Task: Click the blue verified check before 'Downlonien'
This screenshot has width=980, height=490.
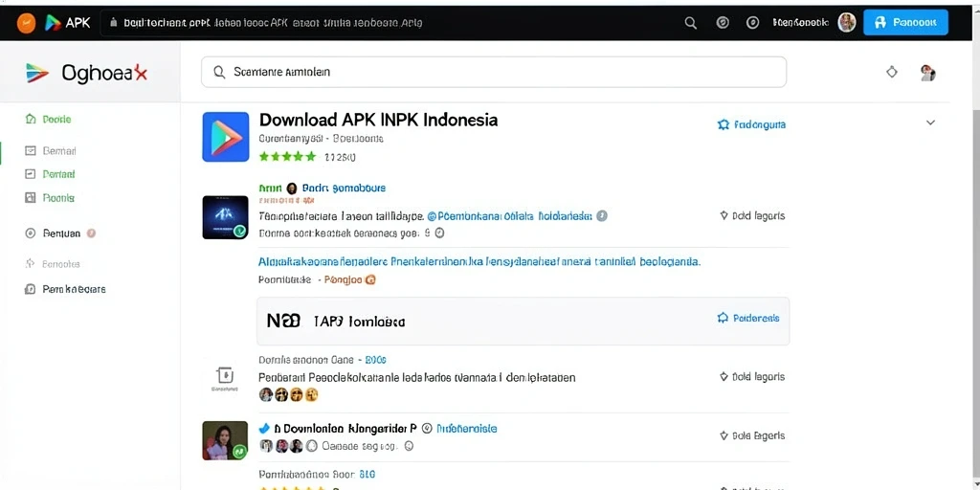Action: pyautogui.click(x=264, y=429)
